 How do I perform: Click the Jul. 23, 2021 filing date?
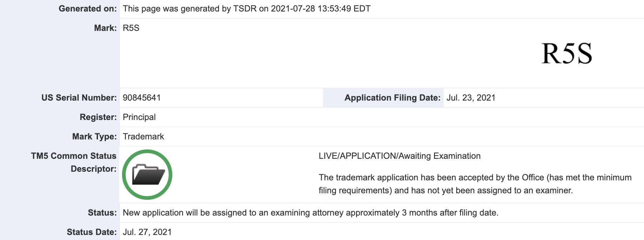(471, 98)
